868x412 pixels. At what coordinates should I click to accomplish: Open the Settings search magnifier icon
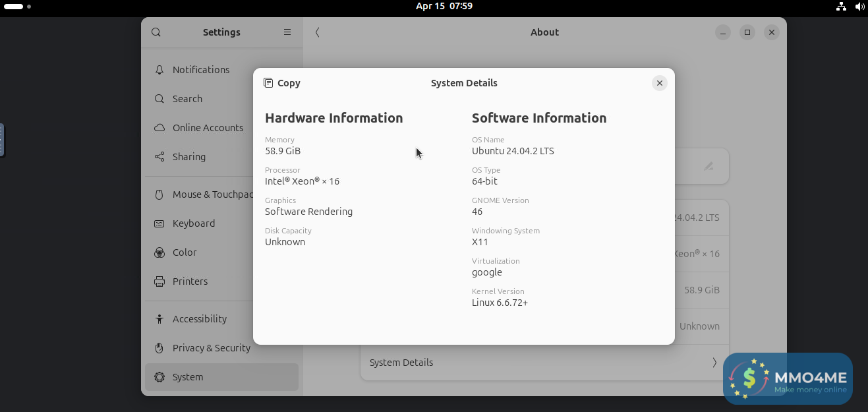tap(156, 32)
